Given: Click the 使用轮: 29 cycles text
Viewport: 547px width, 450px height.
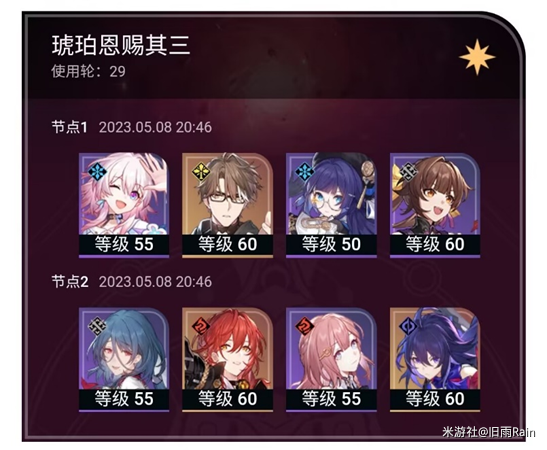Looking at the screenshot, I should click(x=88, y=72).
